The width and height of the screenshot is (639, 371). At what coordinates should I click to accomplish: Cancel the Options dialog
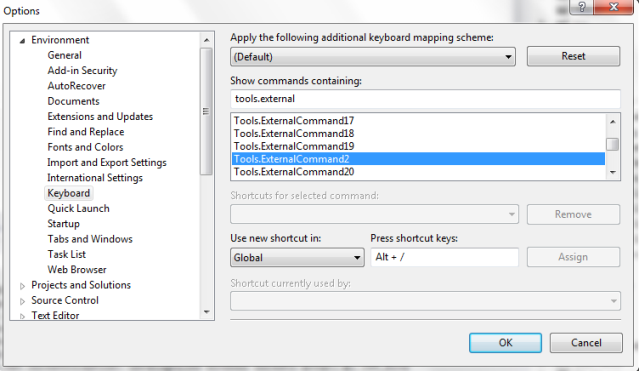pyautogui.click(x=586, y=343)
